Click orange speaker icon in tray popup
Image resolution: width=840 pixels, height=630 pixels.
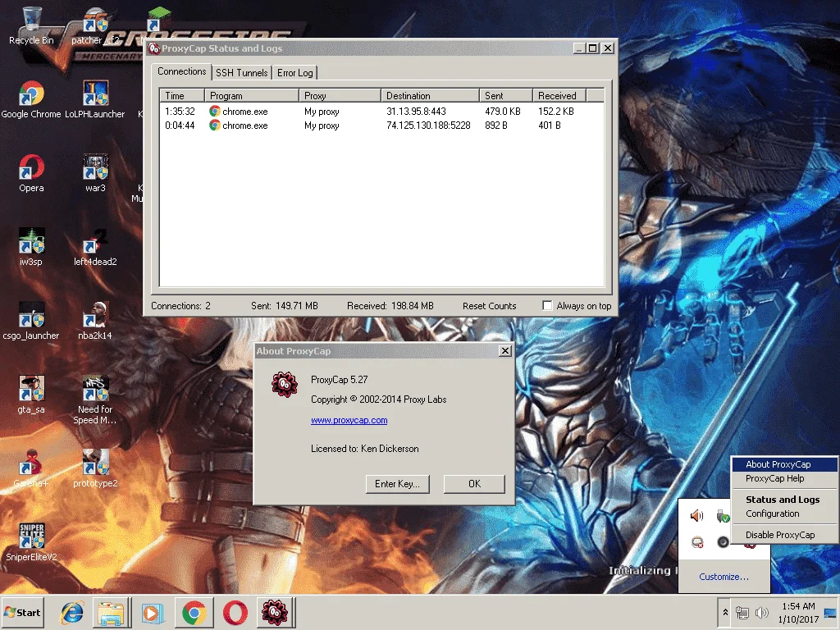point(696,515)
